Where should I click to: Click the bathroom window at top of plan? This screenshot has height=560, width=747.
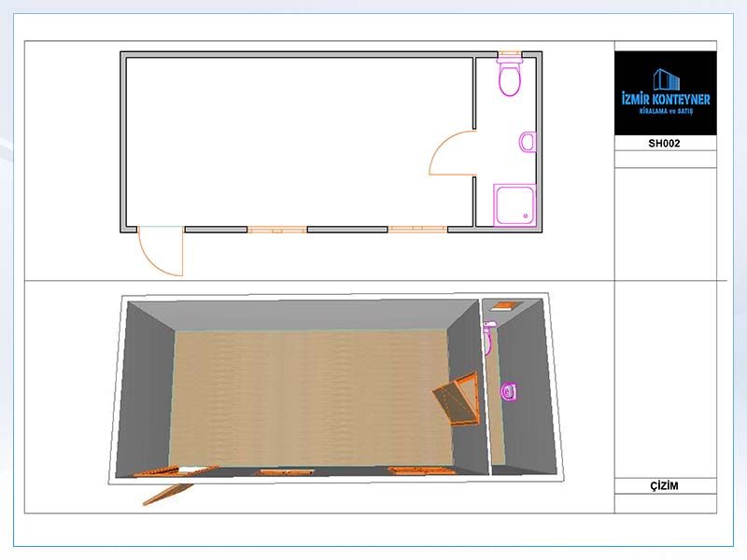(x=509, y=54)
